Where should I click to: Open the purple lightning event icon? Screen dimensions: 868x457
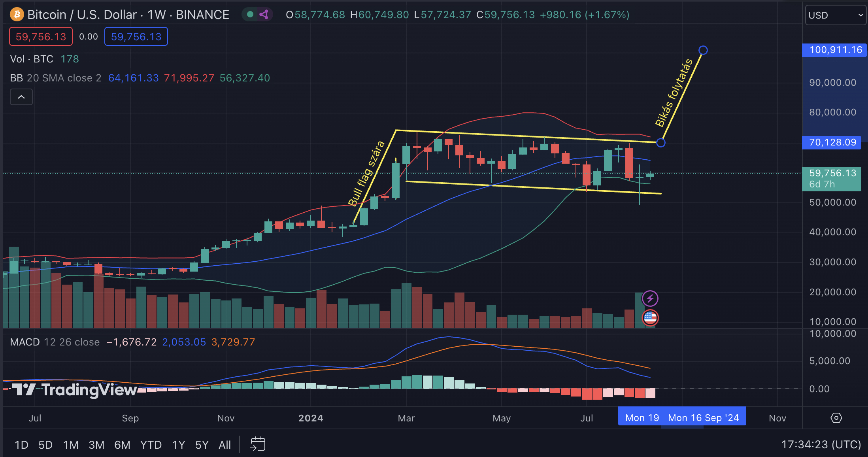click(650, 298)
